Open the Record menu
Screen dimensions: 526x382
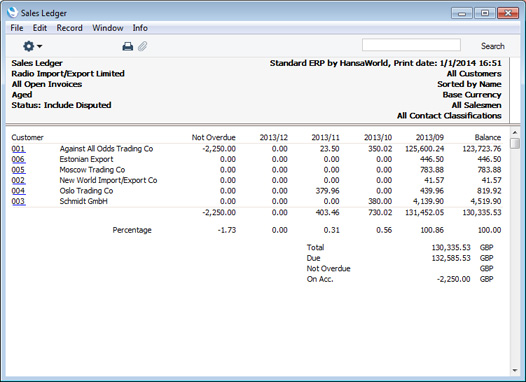[x=69, y=28]
